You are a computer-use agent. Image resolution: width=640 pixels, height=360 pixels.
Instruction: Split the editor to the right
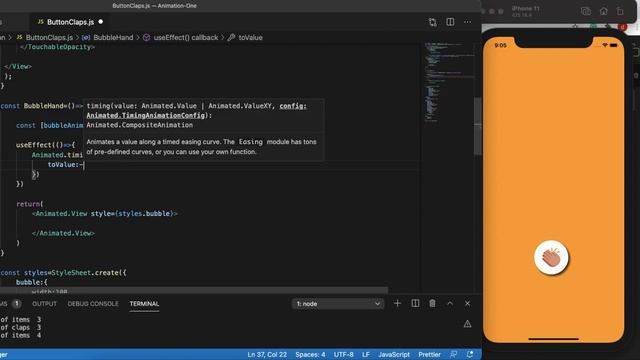450,22
